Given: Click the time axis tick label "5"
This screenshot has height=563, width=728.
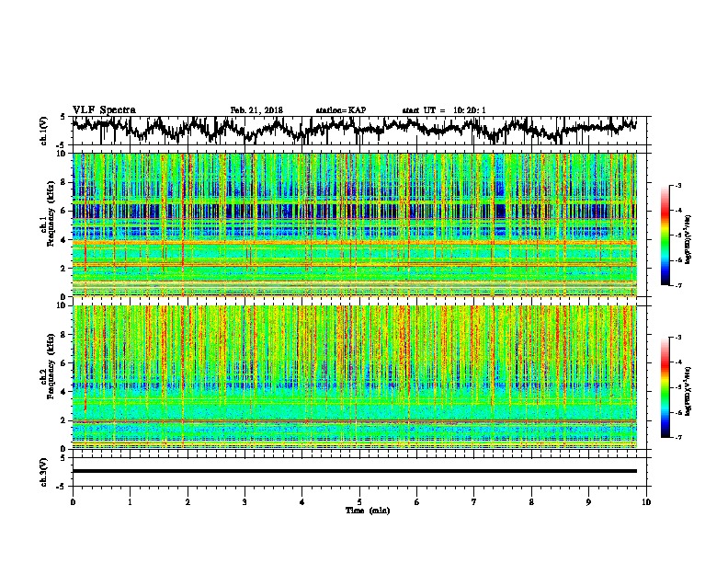Looking at the screenshot, I should coord(359,502).
